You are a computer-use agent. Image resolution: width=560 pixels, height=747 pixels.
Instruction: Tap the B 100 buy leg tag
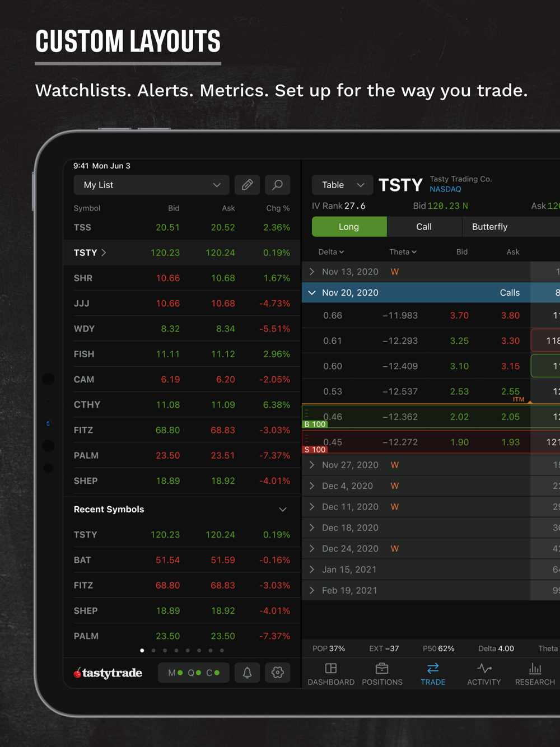tap(315, 424)
